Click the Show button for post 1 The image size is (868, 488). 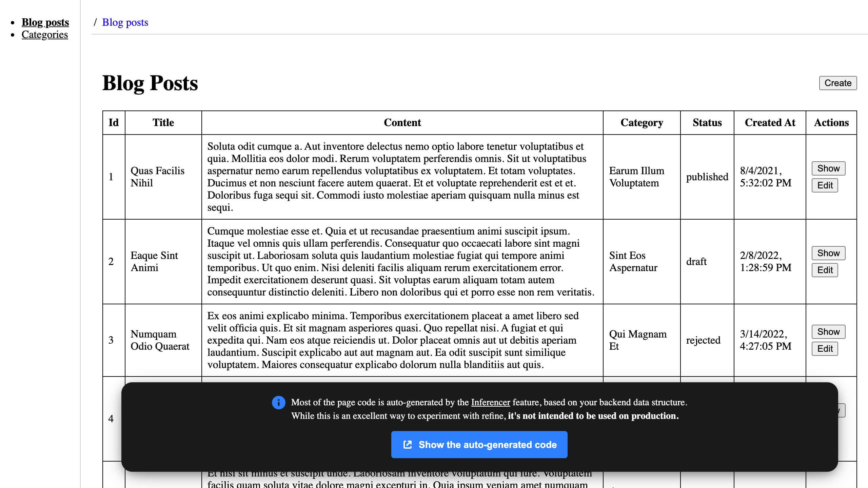(829, 168)
